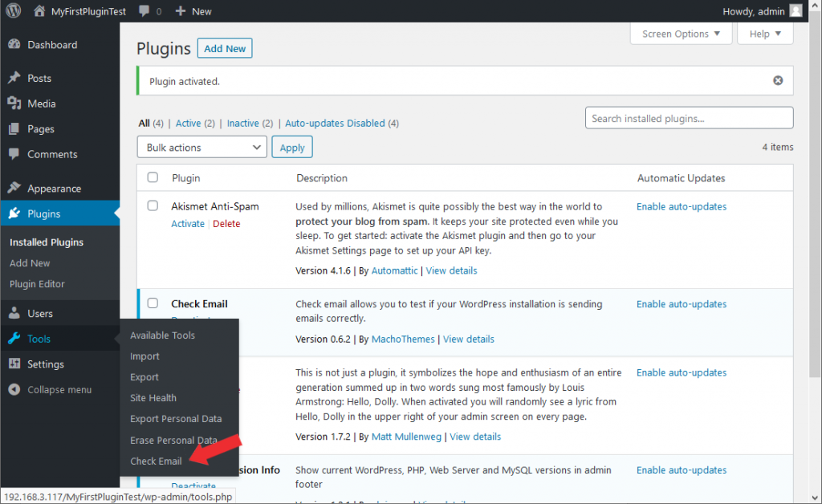Image resolution: width=822 pixels, height=504 pixels.
Task: Click the Users person icon in sidebar
Action: coord(14,314)
